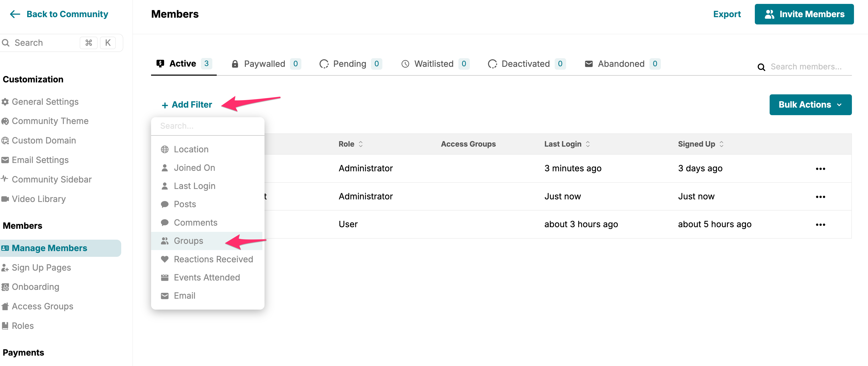Open the first Administrator row's three-dot menu

coord(820,169)
